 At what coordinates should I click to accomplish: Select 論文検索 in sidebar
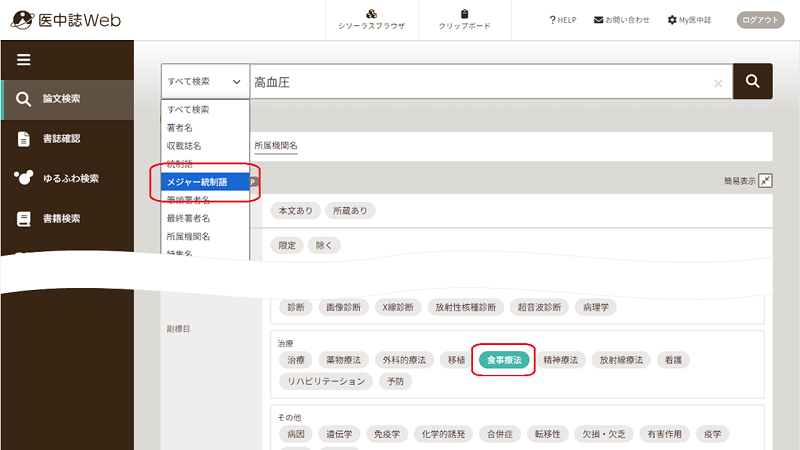[x=68, y=99]
